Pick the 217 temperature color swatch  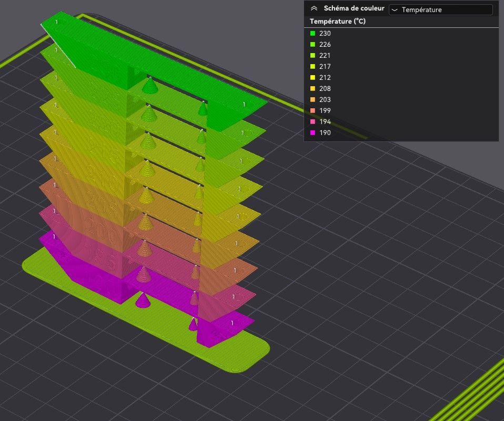[313, 67]
